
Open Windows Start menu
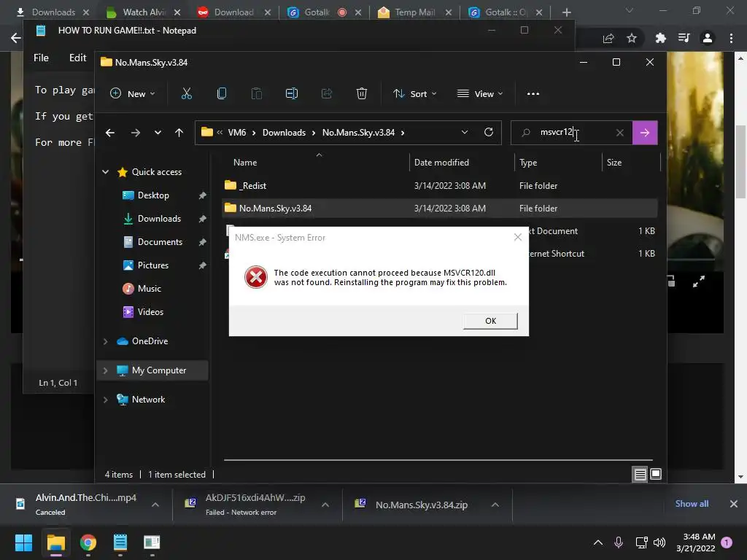[23, 542]
